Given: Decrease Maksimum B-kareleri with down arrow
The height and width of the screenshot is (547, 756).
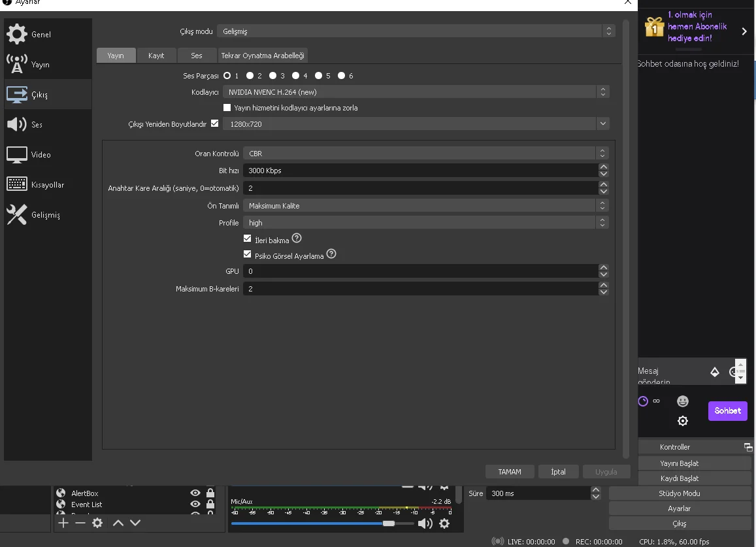Looking at the screenshot, I should (x=603, y=292).
